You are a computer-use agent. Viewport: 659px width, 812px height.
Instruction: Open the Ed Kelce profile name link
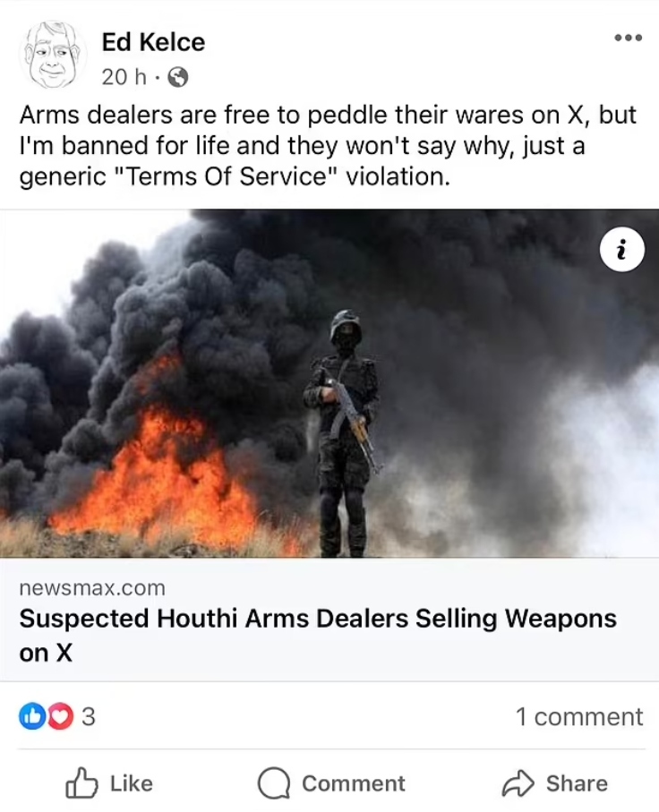pos(153,42)
